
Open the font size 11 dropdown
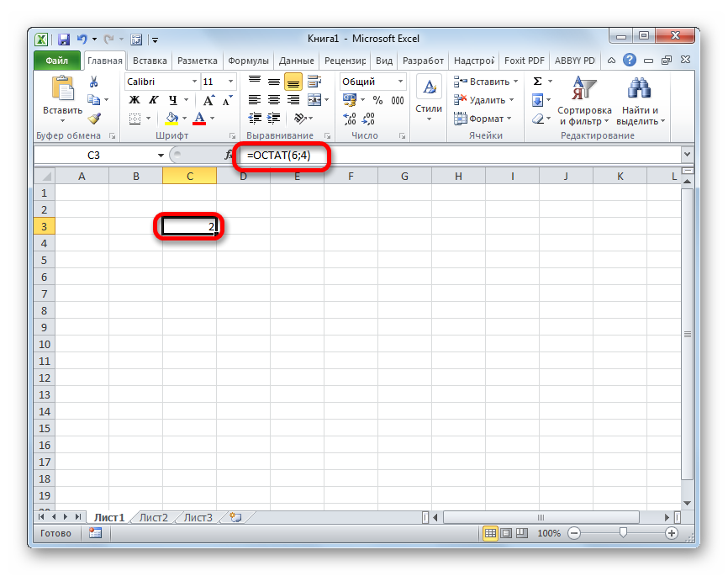point(230,82)
